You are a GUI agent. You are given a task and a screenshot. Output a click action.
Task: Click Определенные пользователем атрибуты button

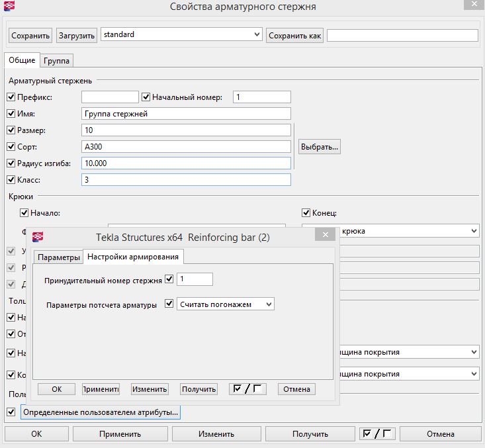[100, 412]
